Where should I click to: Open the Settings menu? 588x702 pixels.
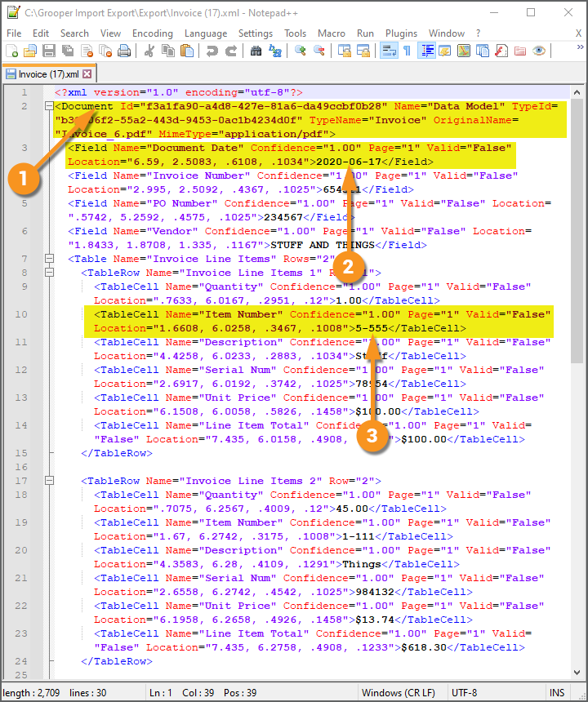coord(256,33)
